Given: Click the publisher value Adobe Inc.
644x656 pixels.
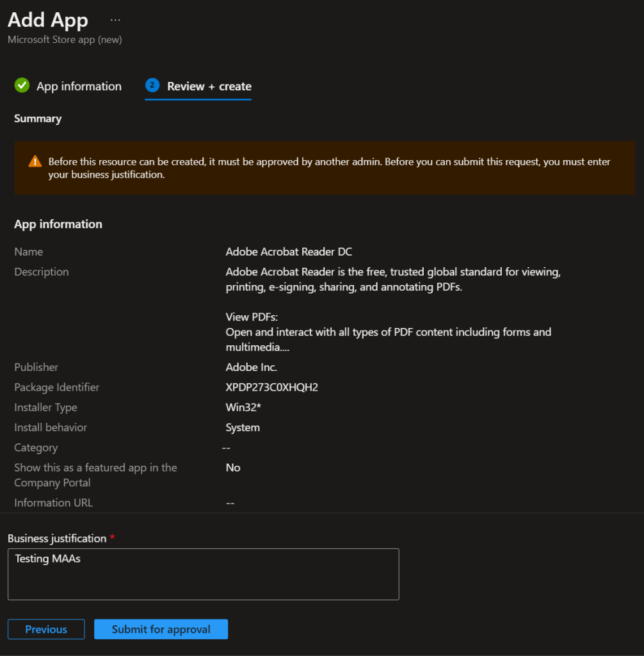Looking at the screenshot, I should pyautogui.click(x=251, y=367).
